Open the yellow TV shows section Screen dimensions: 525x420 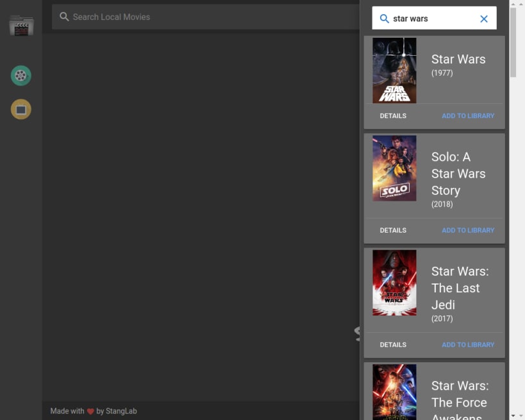point(21,109)
